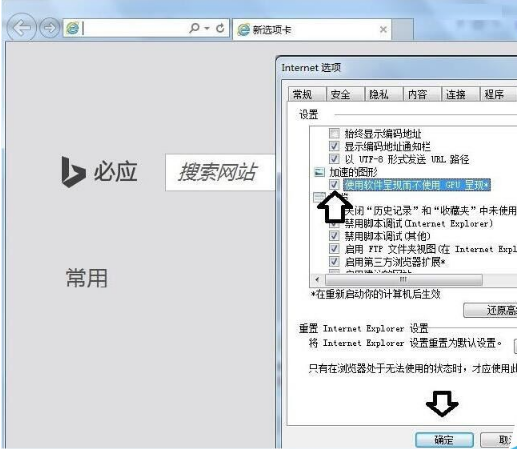Click the 搜索网站 search box
The height and width of the screenshot is (449, 517).
pos(220,172)
